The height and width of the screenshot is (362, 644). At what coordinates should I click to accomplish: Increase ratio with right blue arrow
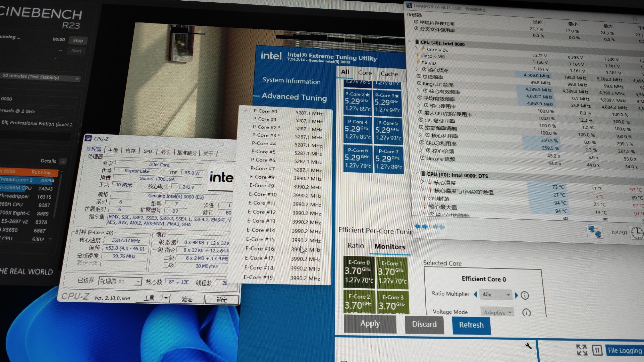516,295
